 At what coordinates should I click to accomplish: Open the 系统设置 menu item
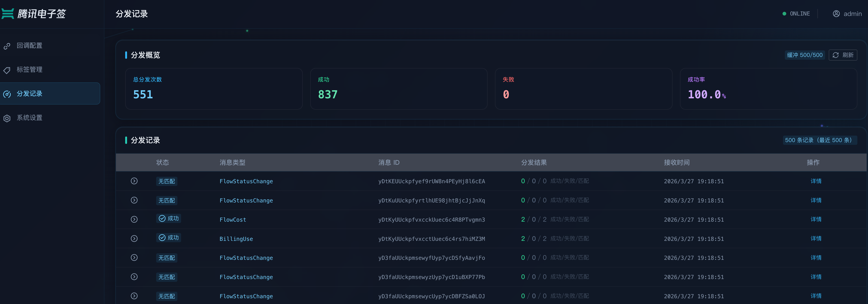30,118
